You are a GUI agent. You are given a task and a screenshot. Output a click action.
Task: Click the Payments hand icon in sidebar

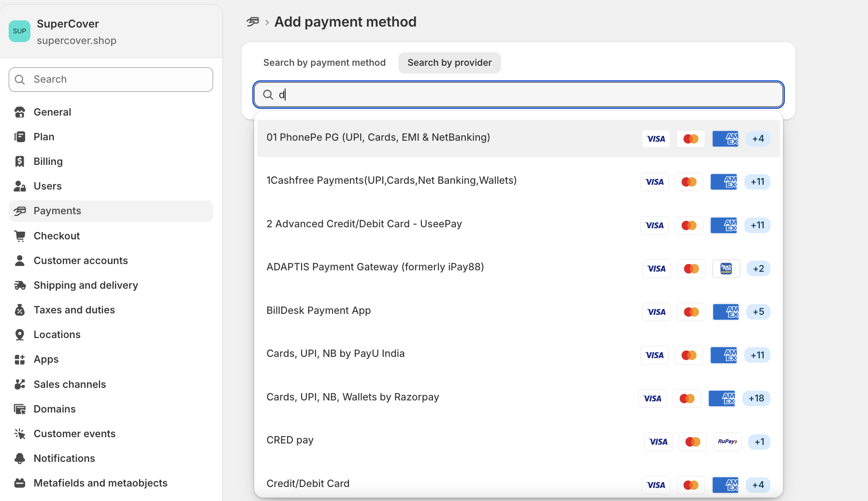[20, 211]
